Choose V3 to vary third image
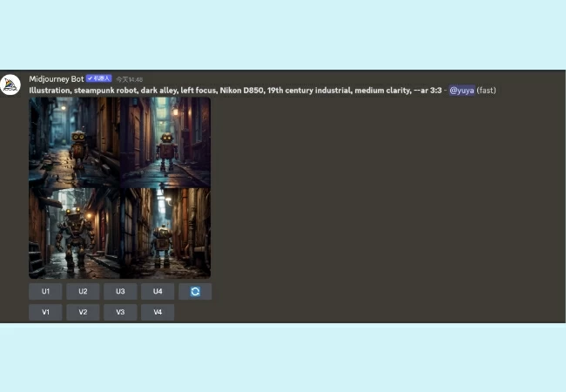 (x=120, y=312)
